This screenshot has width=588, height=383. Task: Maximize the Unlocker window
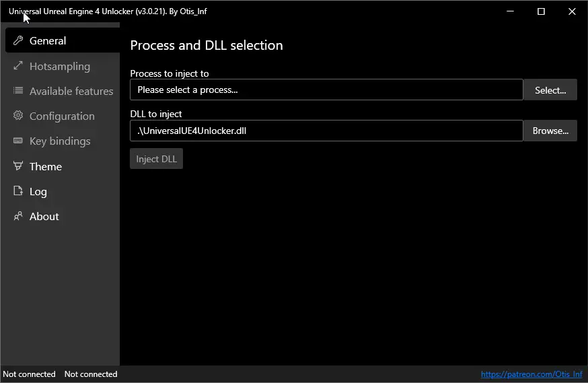541,11
